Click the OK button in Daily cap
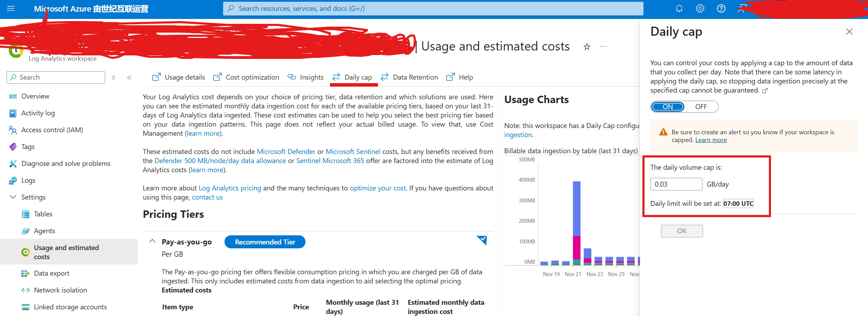 pos(681,231)
